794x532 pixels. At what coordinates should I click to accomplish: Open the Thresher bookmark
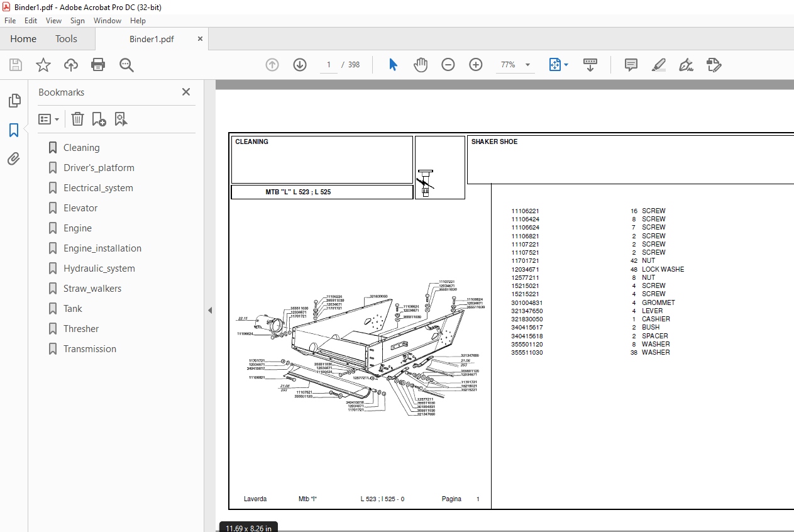click(x=81, y=329)
